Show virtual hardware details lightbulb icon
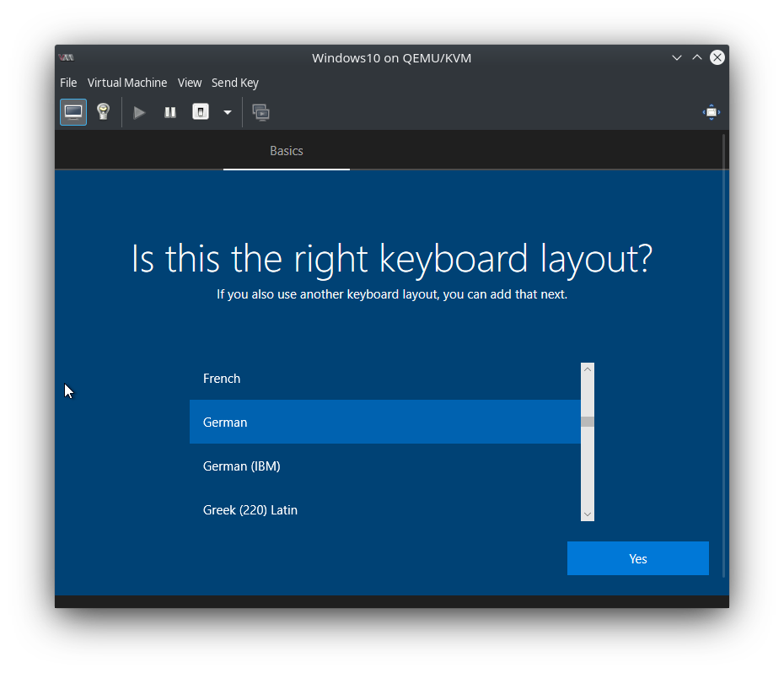The width and height of the screenshot is (784, 673). pyautogui.click(x=104, y=112)
